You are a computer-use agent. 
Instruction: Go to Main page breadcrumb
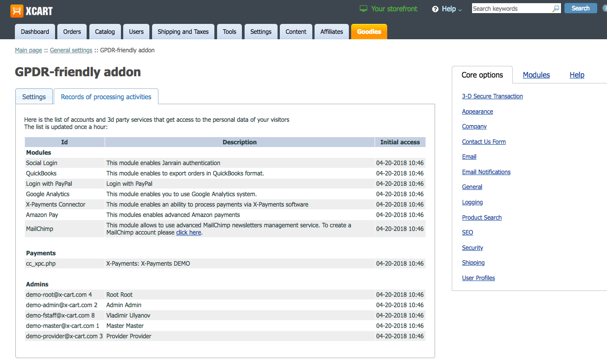coord(28,50)
